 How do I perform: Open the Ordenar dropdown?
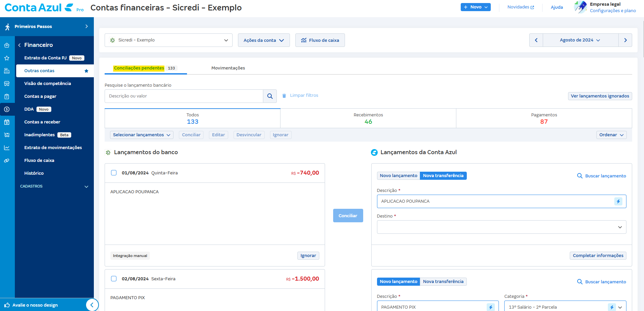click(x=611, y=135)
